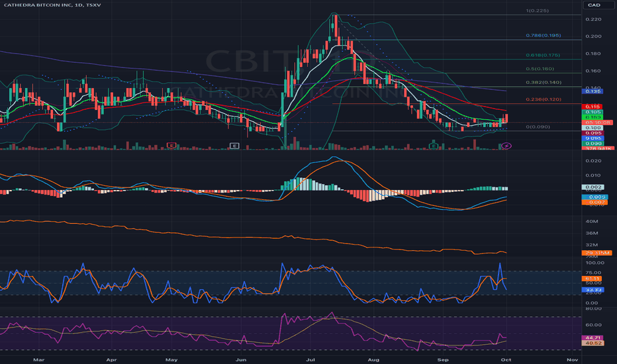The width and height of the screenshot is (617, 364).
Task: Click the blue 33.33 stochastic value label
Action: (x=593, y=290)
